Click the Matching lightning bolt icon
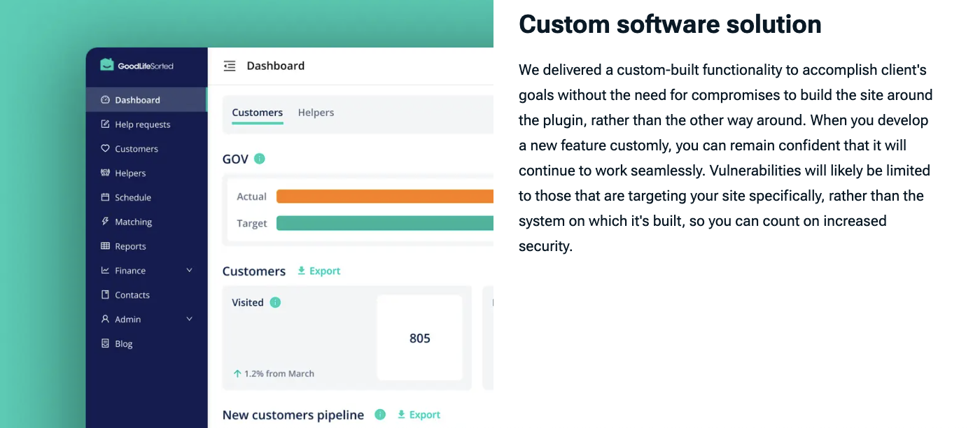The height and width of the screenshot is (428, 980). click(x=105, y=222)
